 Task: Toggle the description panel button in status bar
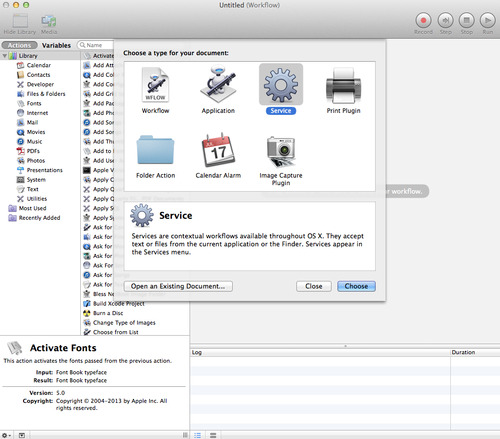click(22, 435)
